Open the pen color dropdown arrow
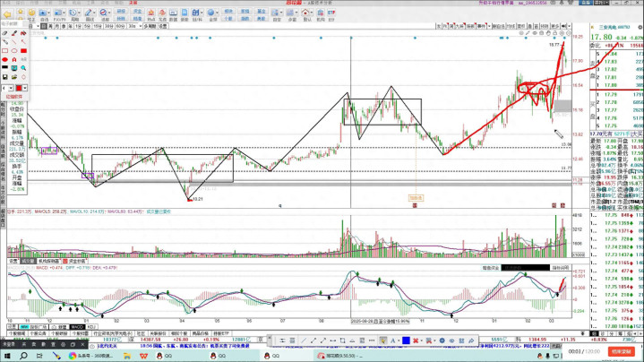The width and height of the screenshot is (644, 362). coord(25,88)
